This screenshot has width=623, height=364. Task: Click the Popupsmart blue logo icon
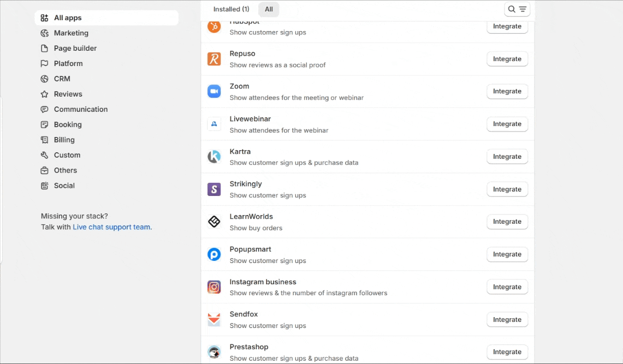(x=214, y=254)
